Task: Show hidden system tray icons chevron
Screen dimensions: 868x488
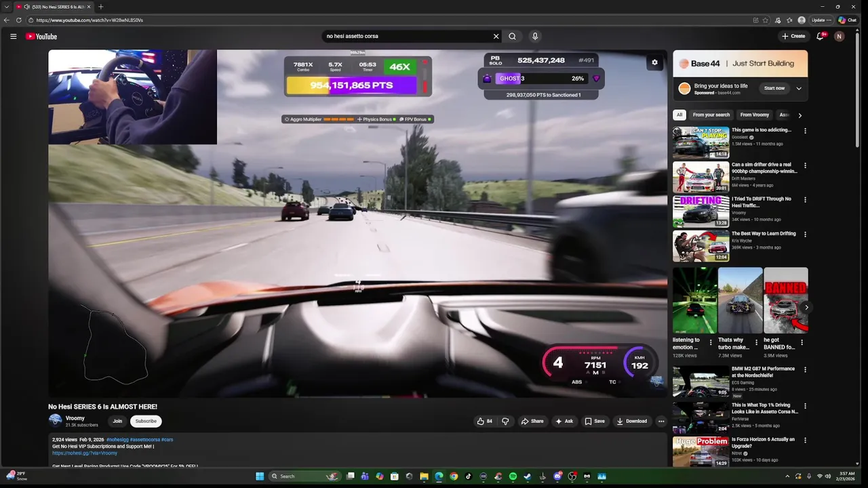Action: (x=787, y=476)
